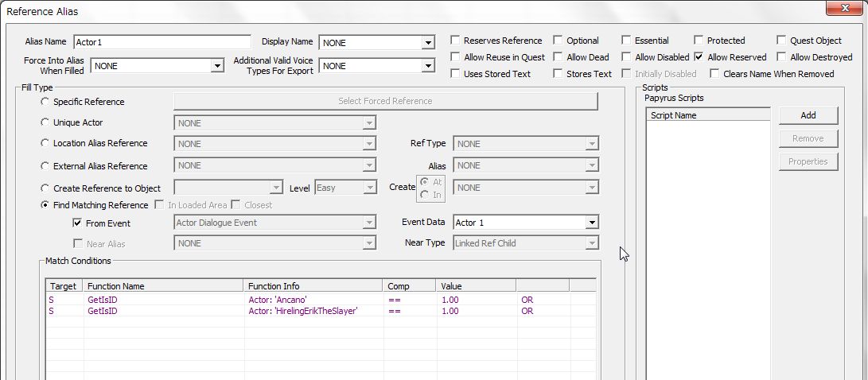Image resolution: width=868 pixels, height=380 pixels.
Task: Check the Quest Object option
Action: pos(781,41)
